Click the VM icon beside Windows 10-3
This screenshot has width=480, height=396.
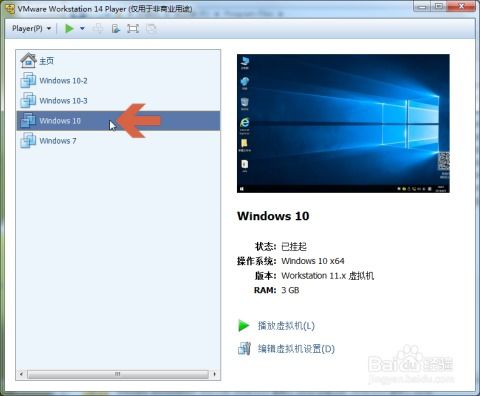tap(28, 100)
